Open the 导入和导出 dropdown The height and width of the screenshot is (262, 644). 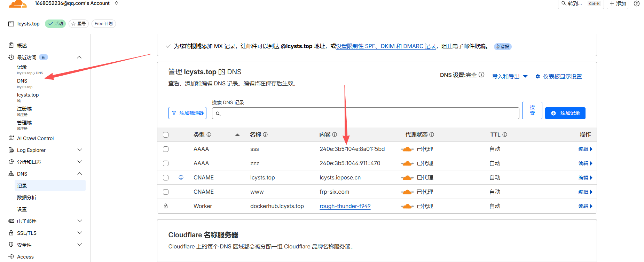point(510,76)
